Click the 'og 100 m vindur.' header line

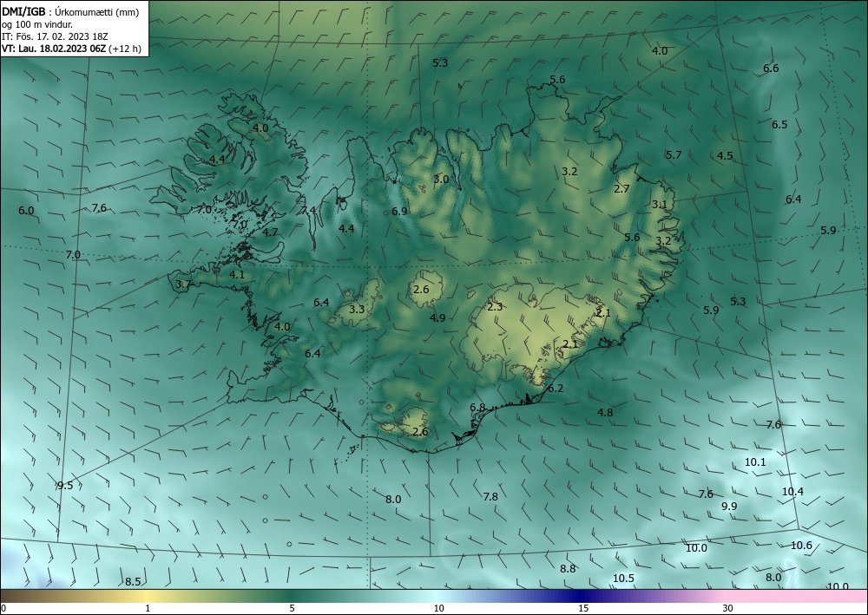pyautogui.click(x=37, y=24)
